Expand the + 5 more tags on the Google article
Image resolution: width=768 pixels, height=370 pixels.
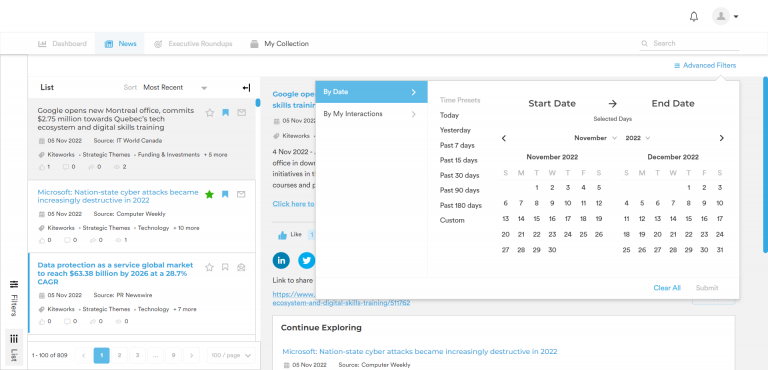tap(216, 154)
